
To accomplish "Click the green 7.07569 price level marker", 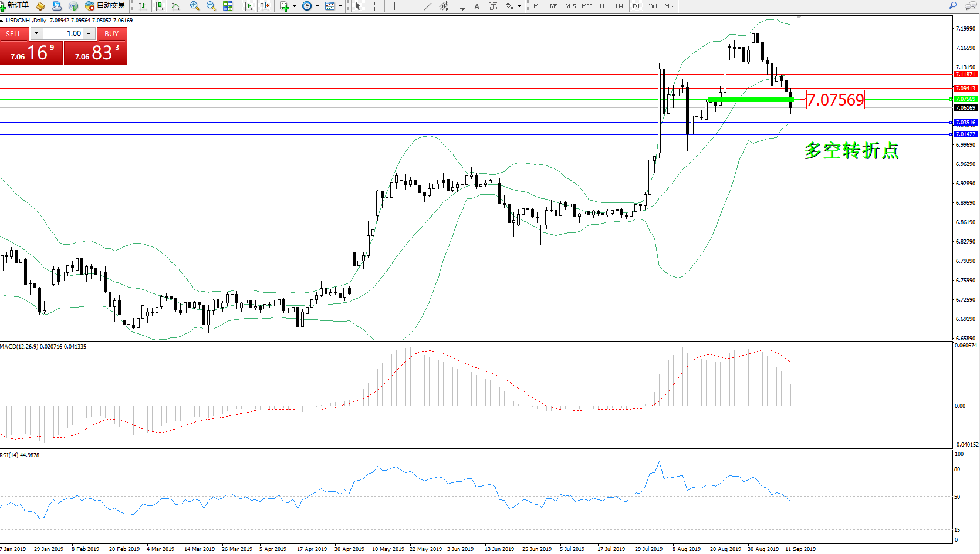I will coord(965,99).
